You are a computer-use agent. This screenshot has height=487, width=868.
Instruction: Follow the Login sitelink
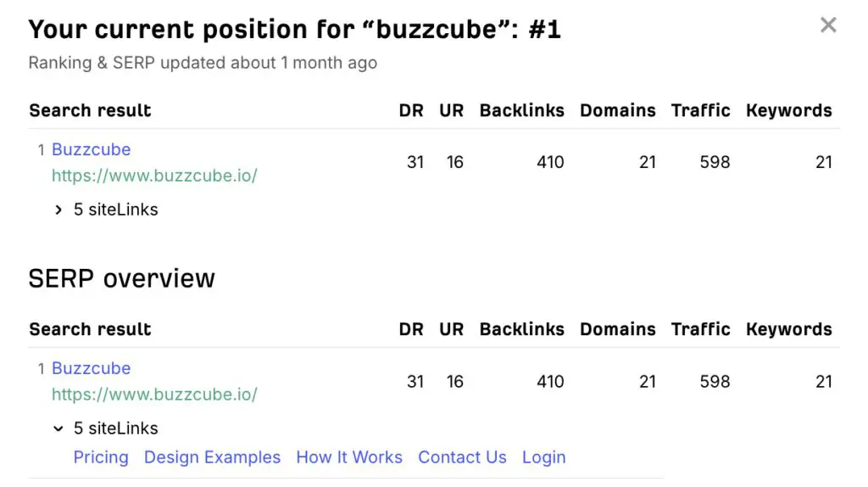coord(543,457)
